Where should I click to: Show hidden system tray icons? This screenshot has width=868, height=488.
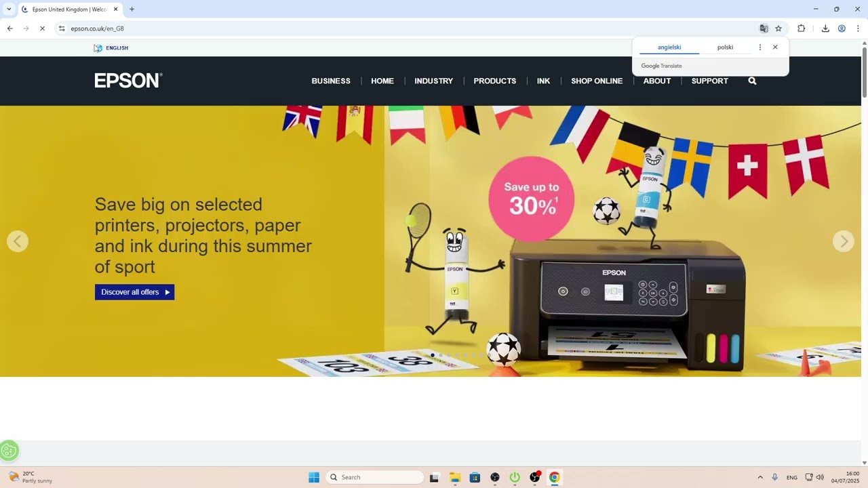point(760,477)
